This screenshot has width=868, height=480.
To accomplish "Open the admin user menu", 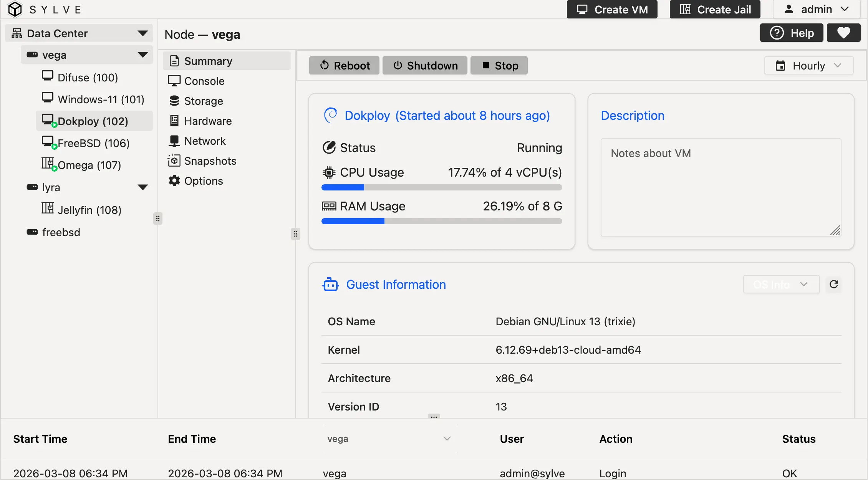I will pos(817,9).
